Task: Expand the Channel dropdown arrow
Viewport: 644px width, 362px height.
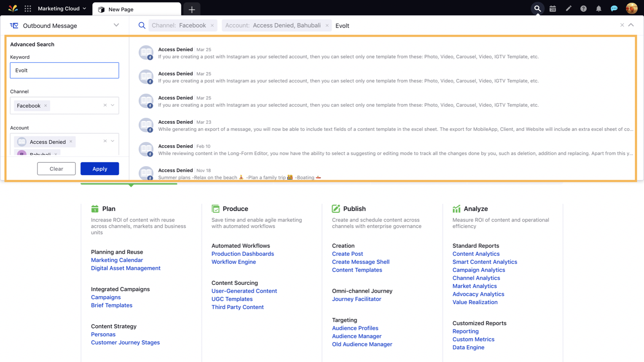Action: [x=113, y=105]
